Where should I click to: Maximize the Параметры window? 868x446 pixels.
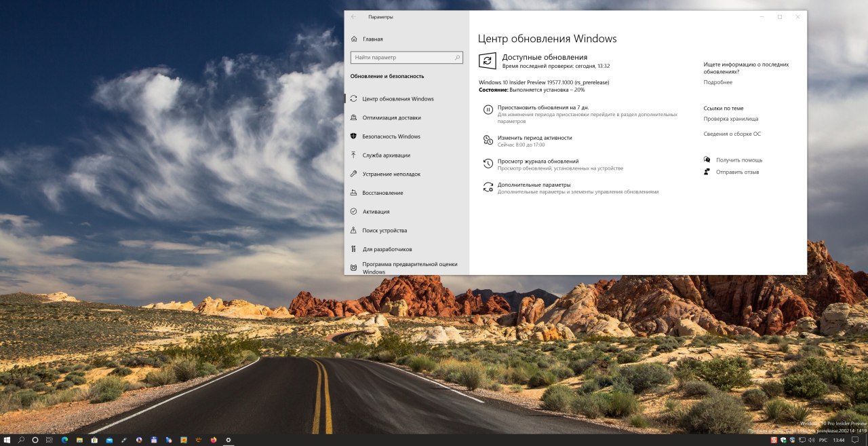pos(779,17)
